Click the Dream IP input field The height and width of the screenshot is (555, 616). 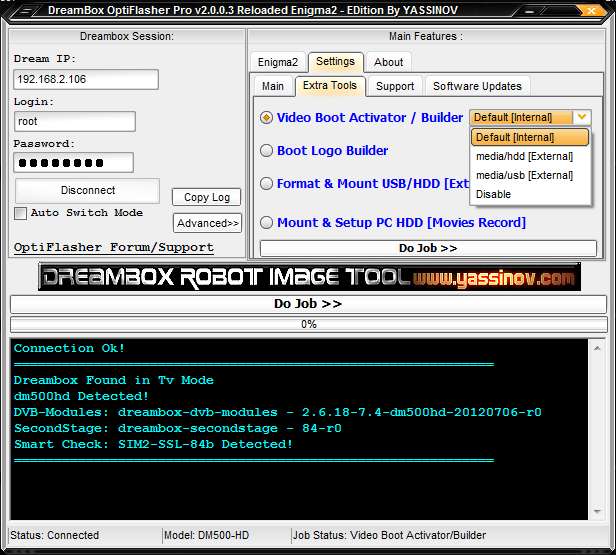pyautogui.click(x=86, y=79)
